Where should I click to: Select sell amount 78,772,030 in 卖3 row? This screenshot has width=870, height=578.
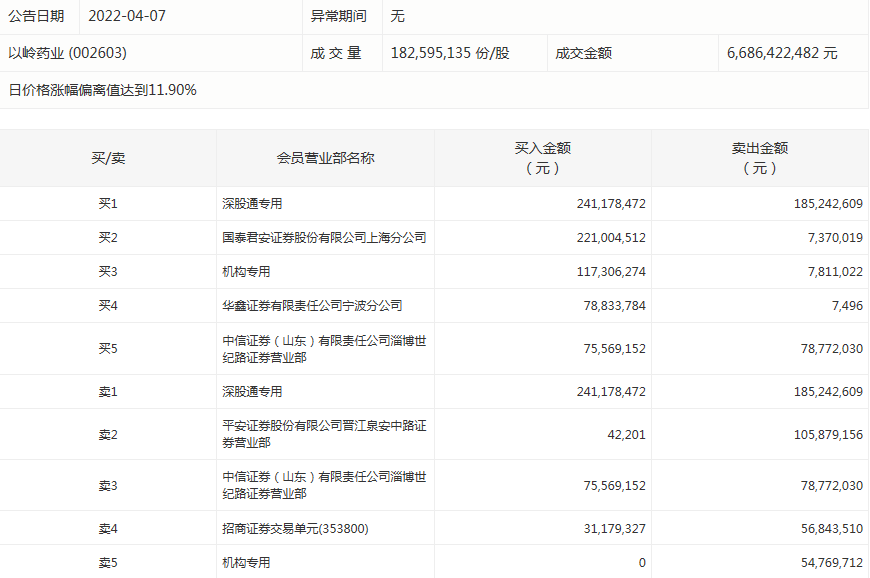point(832,486)
